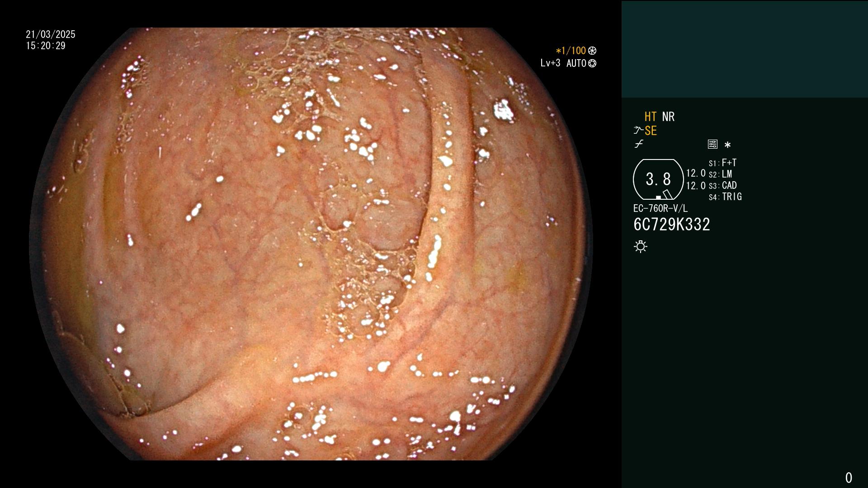This screenshot has height=488, width=868.
Task: Click the endoscopic live image view
Action: point(311,244)
